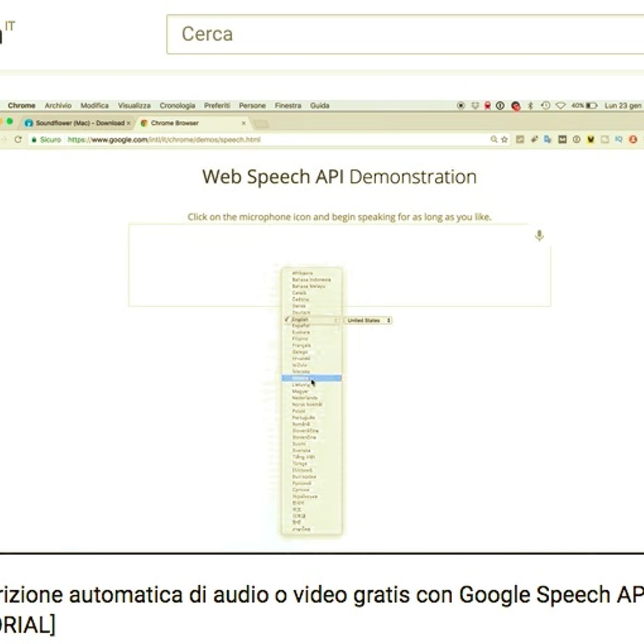Click the address bar zoom magnifier icon
Screen dimensions: 644x644
click(x=494, y=139)
